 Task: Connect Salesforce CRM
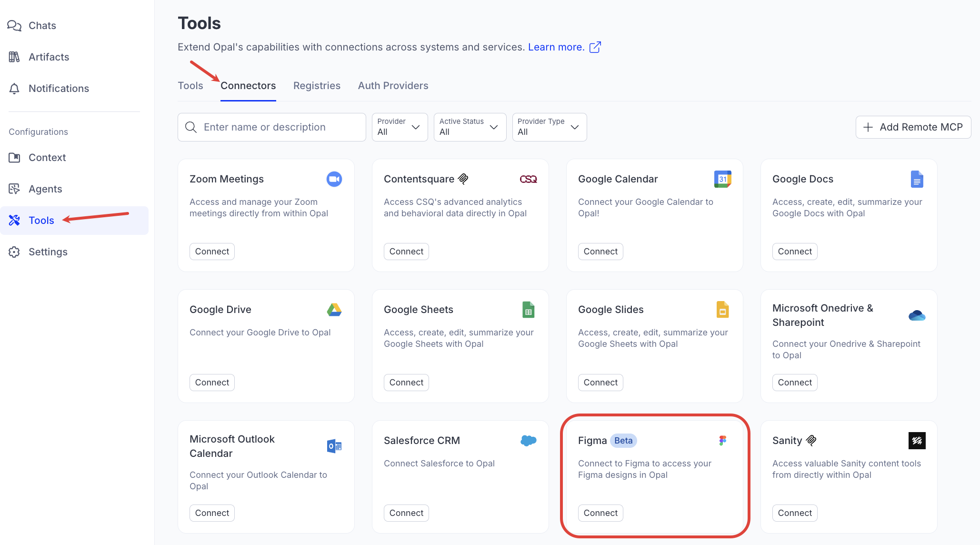[406, 513]
